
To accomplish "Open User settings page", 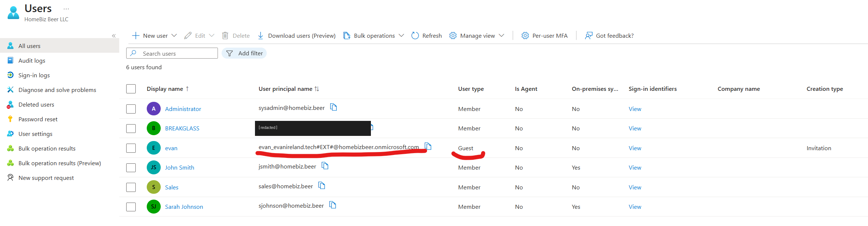I will click(x=35, y=134).
